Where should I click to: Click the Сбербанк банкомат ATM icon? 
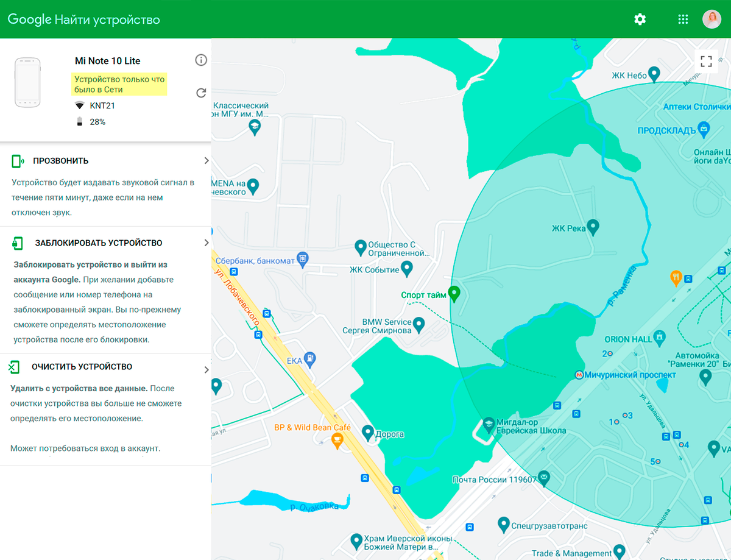(303, 260)
